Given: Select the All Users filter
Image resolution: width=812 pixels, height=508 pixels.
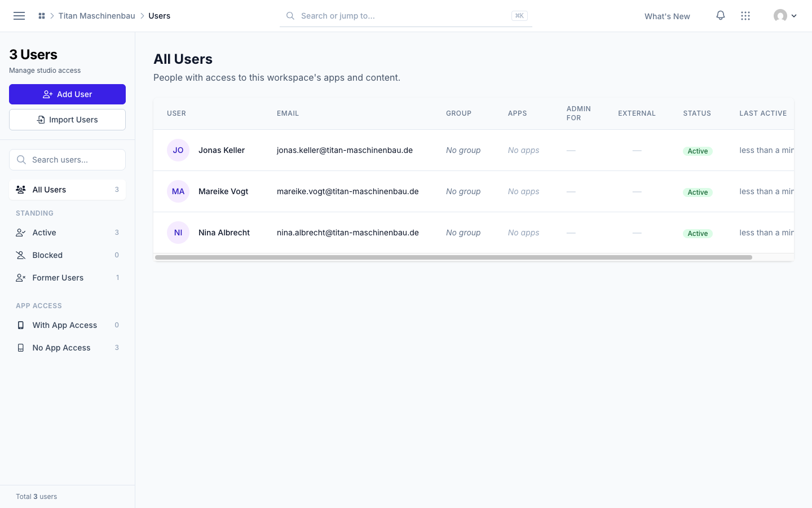Looking at the screenshot, I should [67, 190].
